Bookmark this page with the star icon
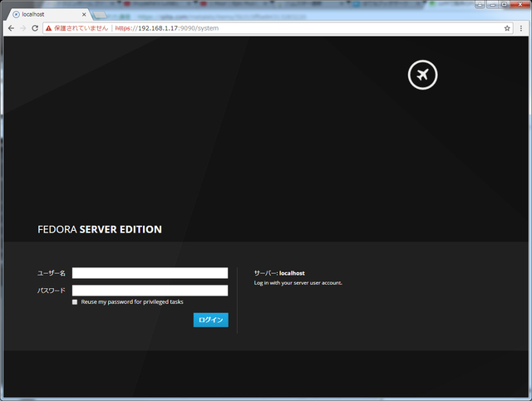Viewport: 532px width, 401px height. click(507, 28)
